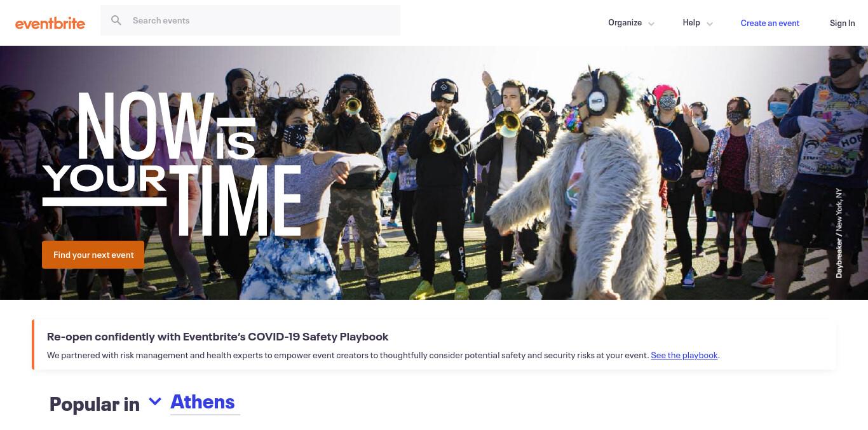The width and height of the screenshot is (868, 430).
Task: Change the Athens location field
Action: 205,402
